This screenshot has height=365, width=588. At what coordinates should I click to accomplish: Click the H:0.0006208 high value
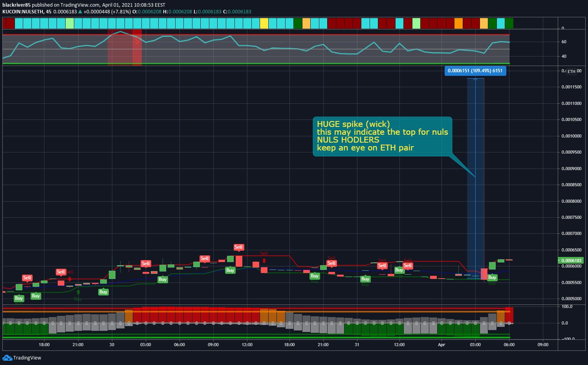[x=178, y=11]
